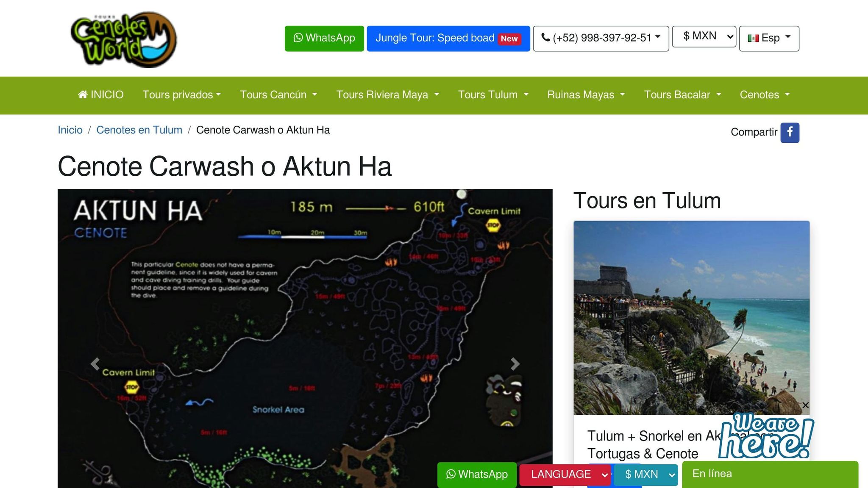This screenshot has width=868, height=488.
Task: Click the Cenotes World logo
Action: pos(124,39)
